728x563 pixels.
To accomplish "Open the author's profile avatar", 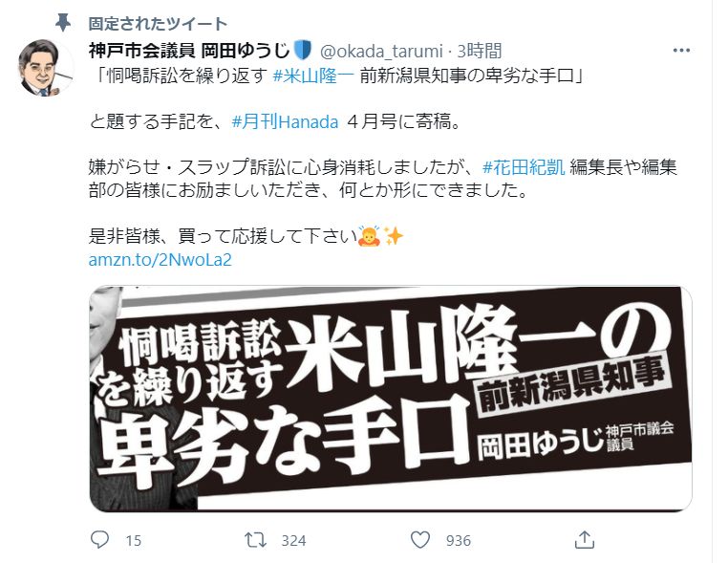I will coord(45,68).
